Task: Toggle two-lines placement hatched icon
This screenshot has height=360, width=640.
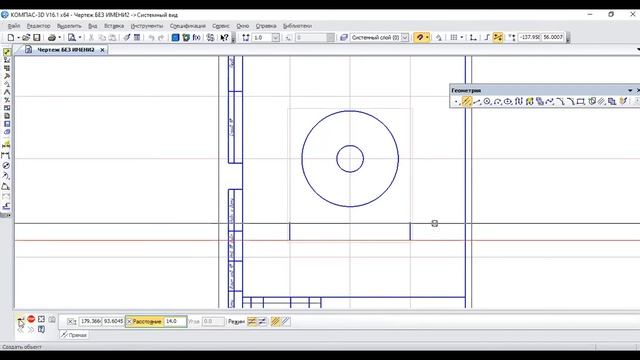Action: coord(276,322)
